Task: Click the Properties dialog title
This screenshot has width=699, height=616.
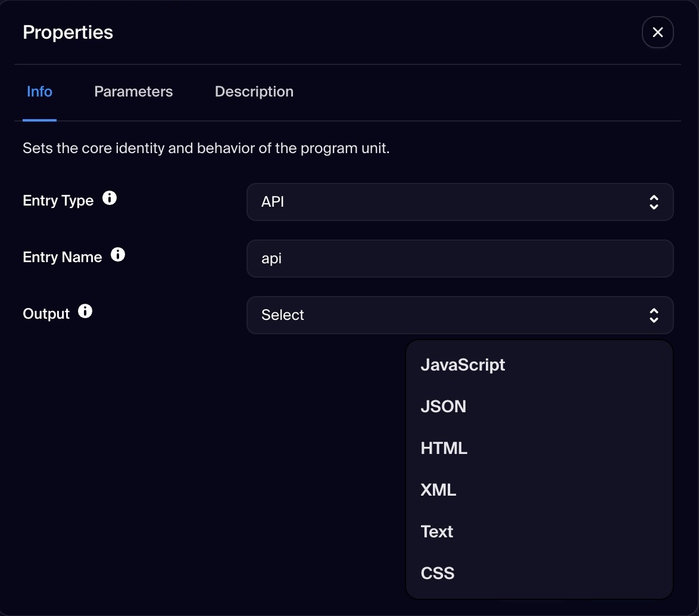Action: coord(67,32)
